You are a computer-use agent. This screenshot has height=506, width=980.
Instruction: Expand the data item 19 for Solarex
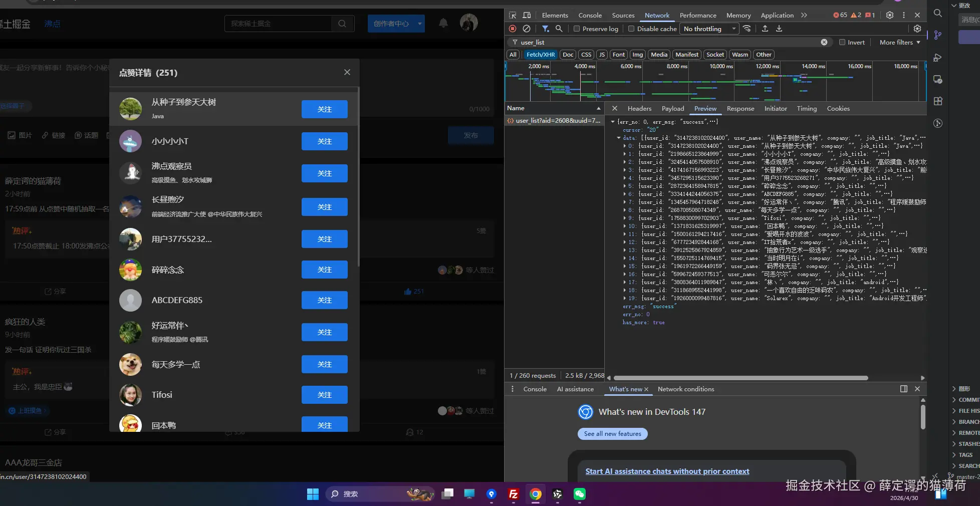point(625,298)
